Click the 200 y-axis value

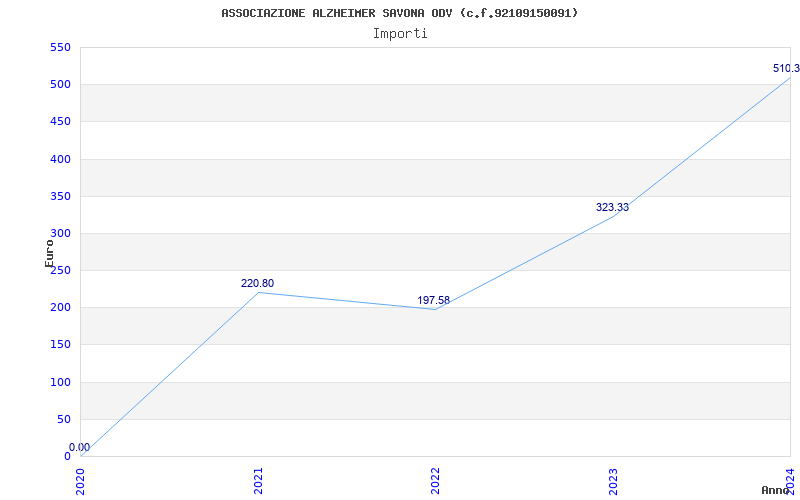[60, 308]
